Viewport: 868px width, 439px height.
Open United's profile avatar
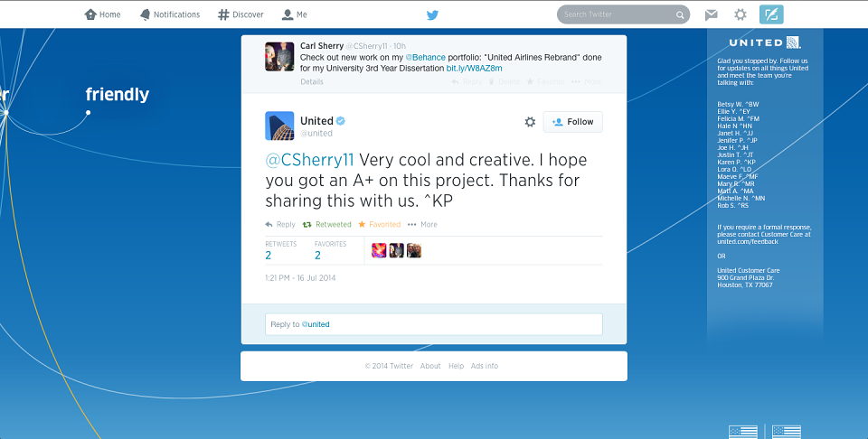[279, 126]
